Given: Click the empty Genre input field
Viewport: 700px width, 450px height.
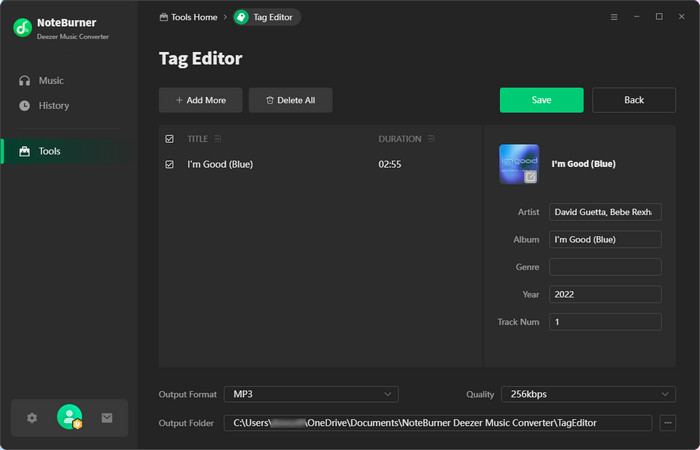Looking at the screenshot, I should pyautogui.click(x=605, y=267).
